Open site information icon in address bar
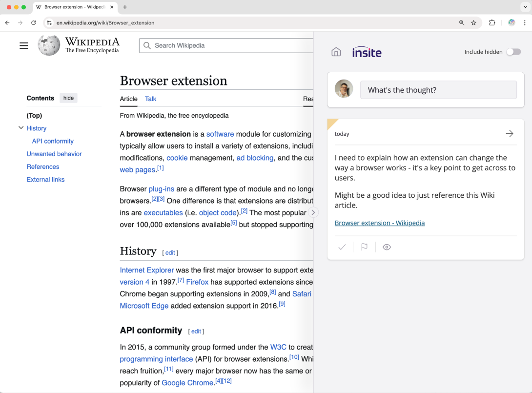This screenshot has height=393, width=532. click(49, 23)
